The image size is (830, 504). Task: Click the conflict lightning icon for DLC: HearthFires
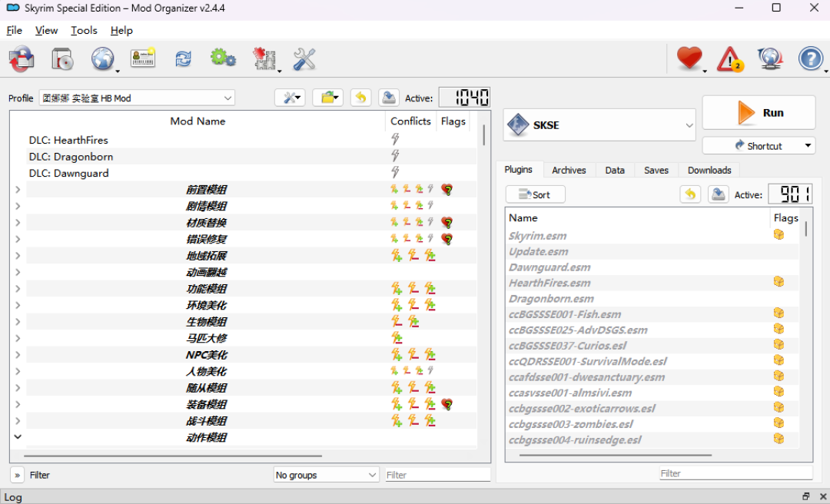click(x=395, y=139)
